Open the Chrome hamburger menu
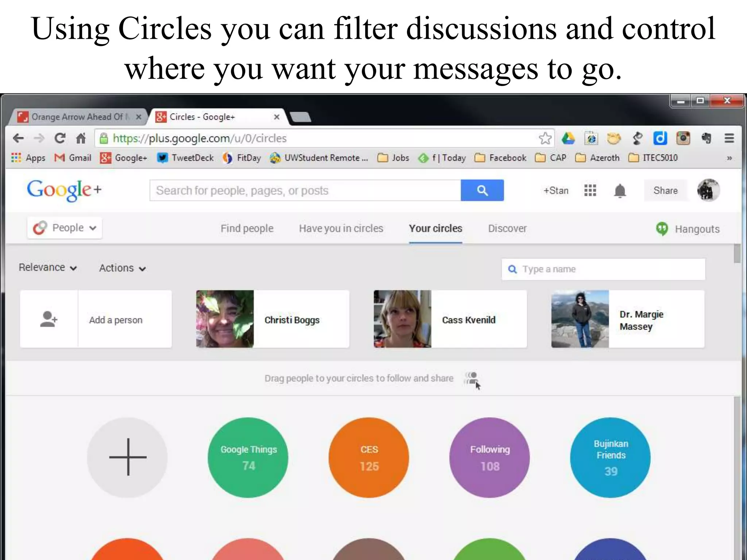Viewport: 747px width, 560px height. click(x=729, y=138)
